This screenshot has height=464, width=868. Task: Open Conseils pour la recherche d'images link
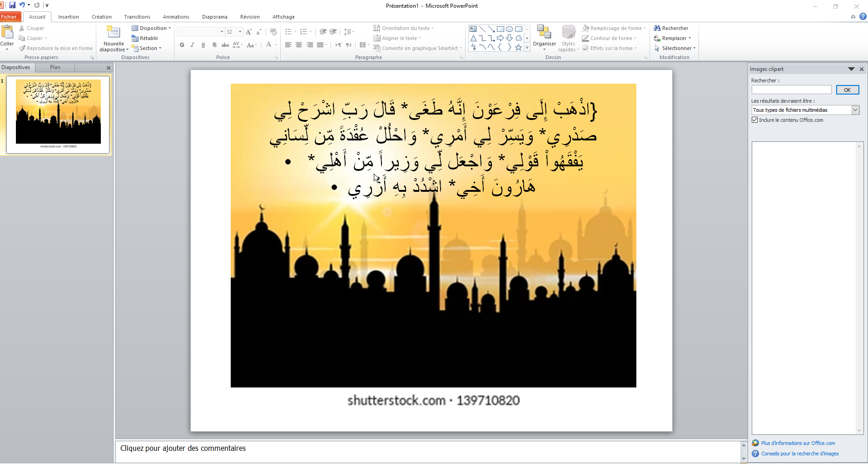800,454
